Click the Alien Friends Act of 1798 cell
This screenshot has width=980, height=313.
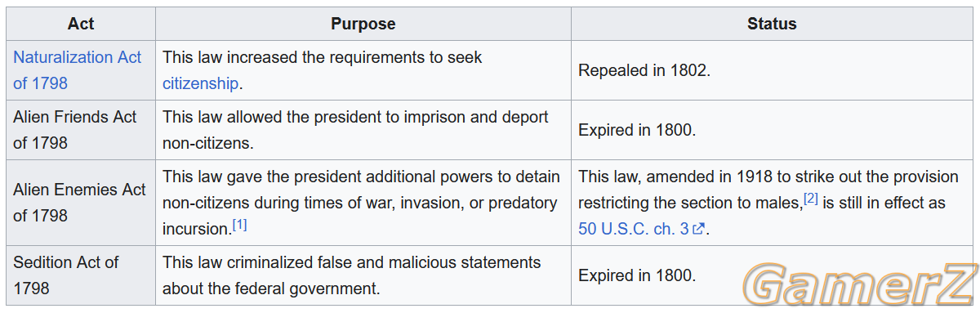[x=81, y=130]
